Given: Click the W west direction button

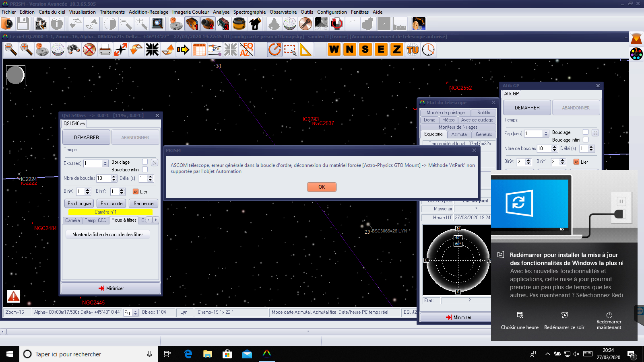Looking at the screenshot, I should 334,49.
